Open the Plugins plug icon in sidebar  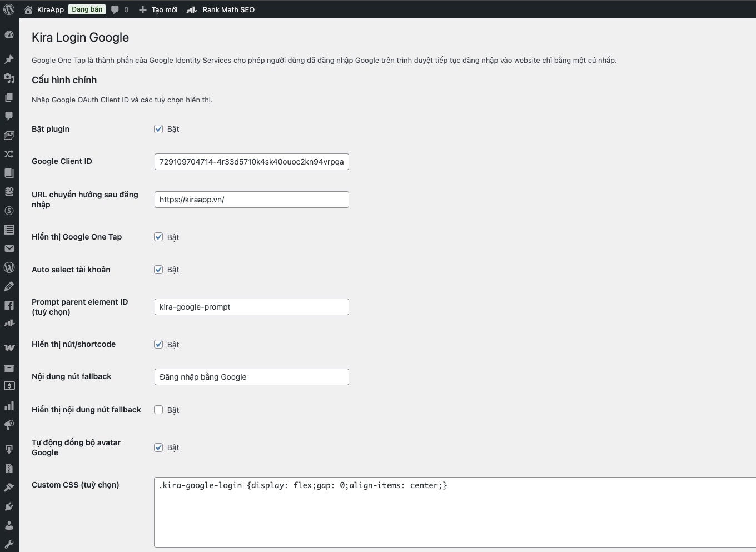9,506
